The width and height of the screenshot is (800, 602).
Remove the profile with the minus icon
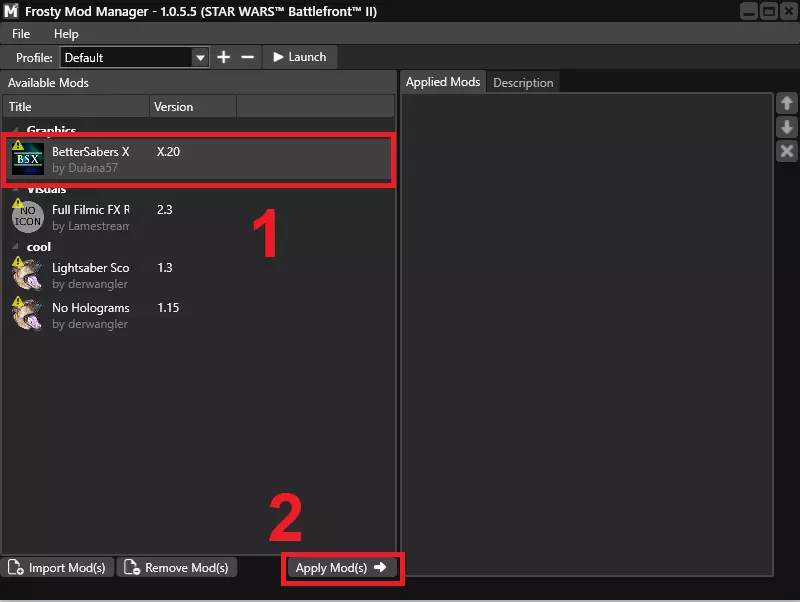247,57
